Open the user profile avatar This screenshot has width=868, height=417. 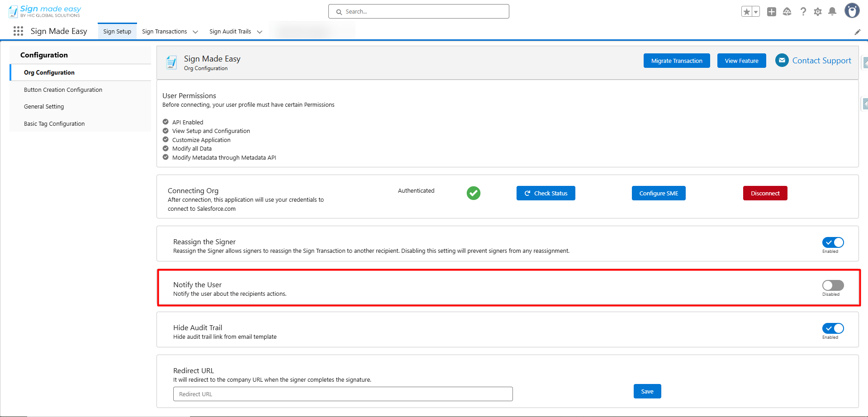852,11
